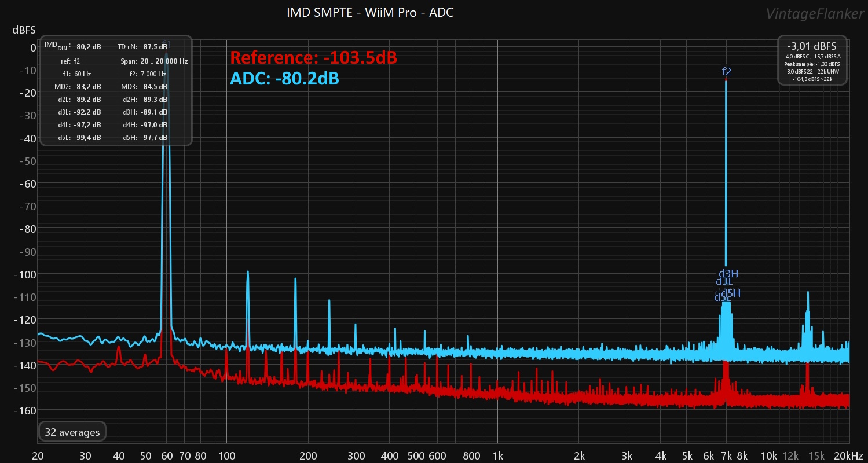The height and width of the screenshot is (463, 868).
Task: Click the d5L value '-99,4 dB'
Action: [87, 138]
